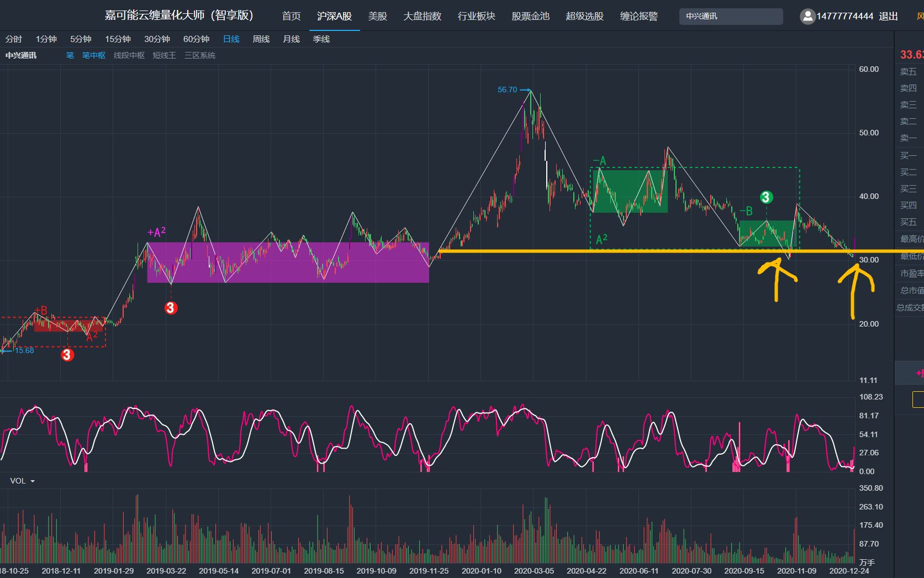Image resolution: width=924 pixels, height=578 pixels.
Task: Click the 买一 order book row
Action: 909,156
